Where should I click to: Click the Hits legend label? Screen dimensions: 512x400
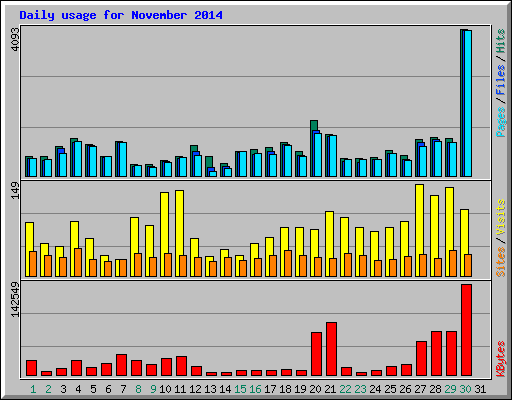pos(501,41)
